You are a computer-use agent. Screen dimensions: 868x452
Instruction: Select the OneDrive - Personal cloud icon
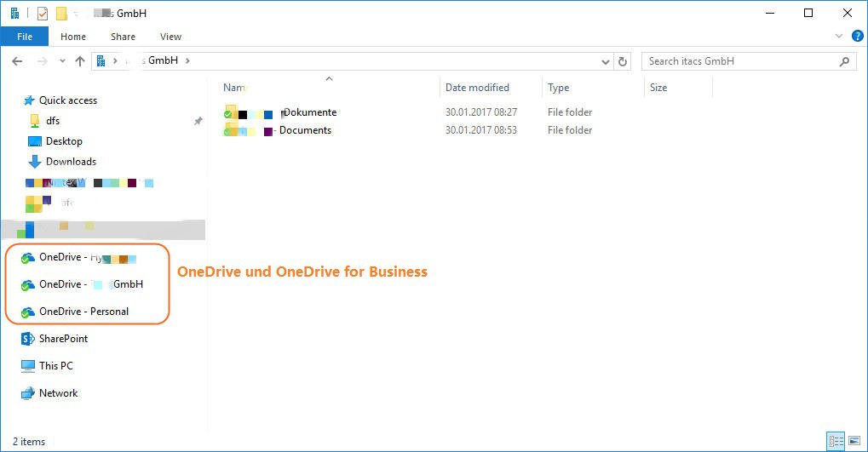28,312
